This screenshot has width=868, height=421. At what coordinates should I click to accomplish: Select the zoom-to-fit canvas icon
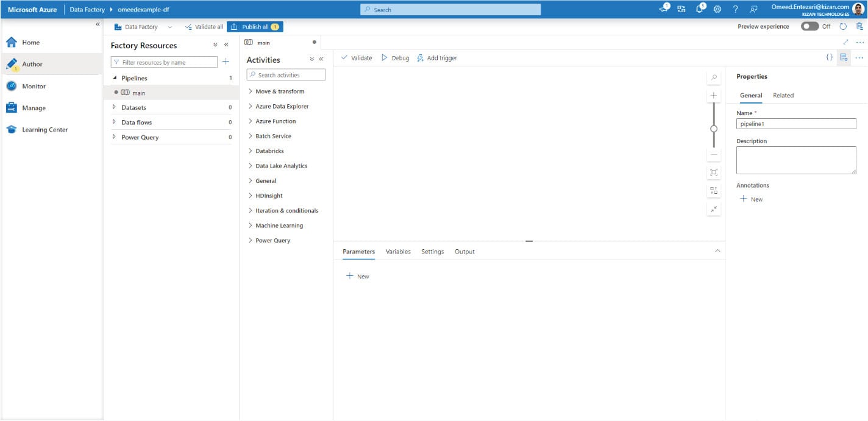(714, 171)
